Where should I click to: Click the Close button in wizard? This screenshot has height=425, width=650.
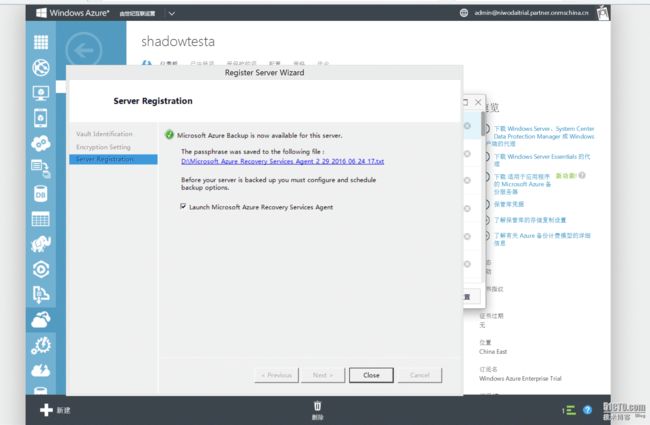coord(371,375)
